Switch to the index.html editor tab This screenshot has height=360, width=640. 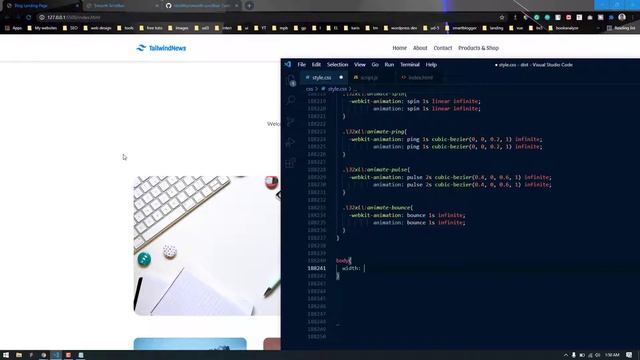click(419, 78)
